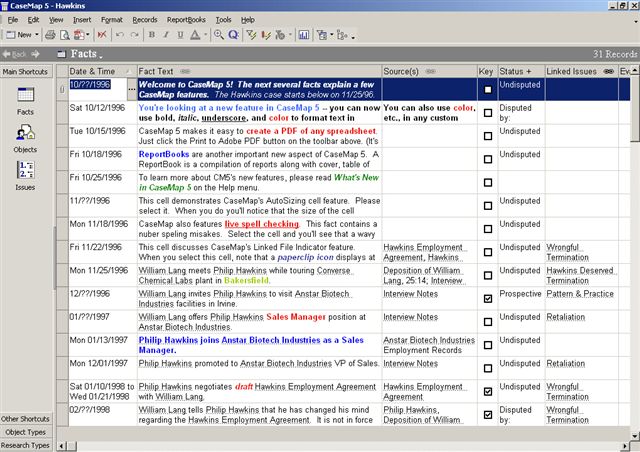Viewport: 640px width, 452px height.
Task: Click the Research Types sidebar button
Action: click(x=25, y=445)
